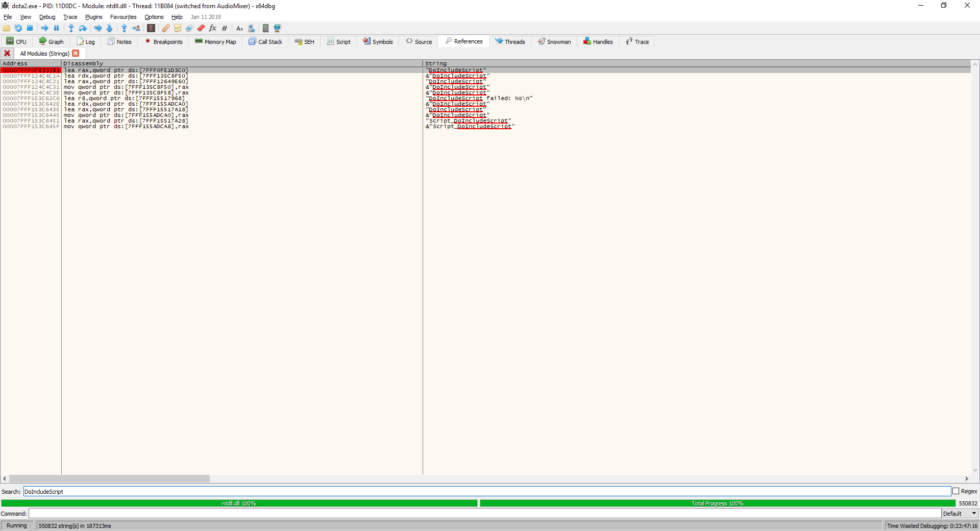Open the Trace menu
The image size is (980, 531).
70,17
